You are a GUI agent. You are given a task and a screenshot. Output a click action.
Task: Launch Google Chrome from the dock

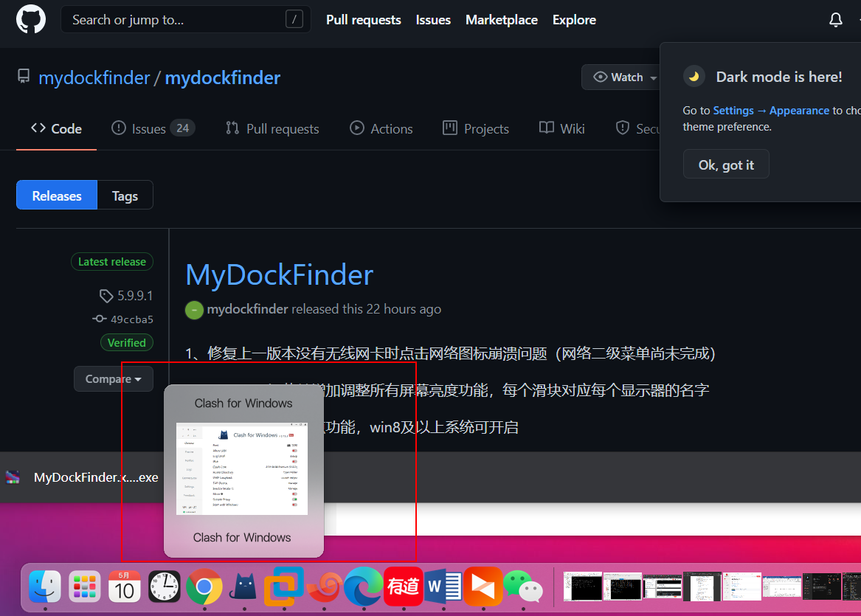204,586
